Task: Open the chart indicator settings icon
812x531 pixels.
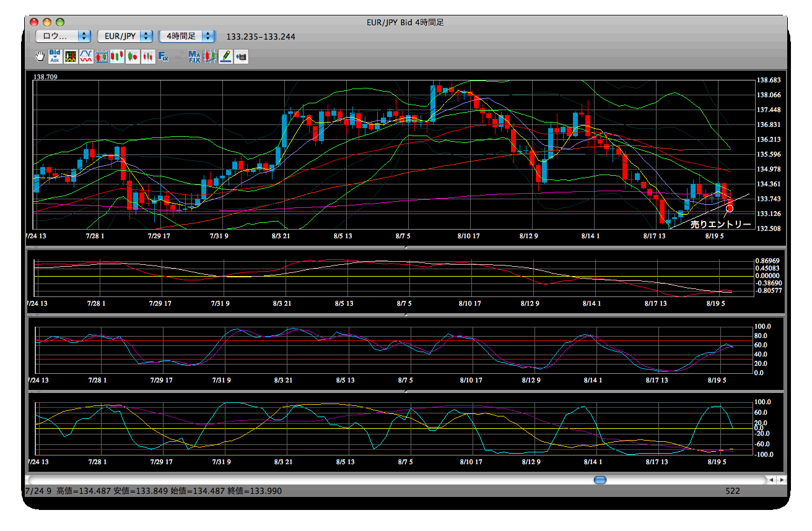Action: point(71,56)
